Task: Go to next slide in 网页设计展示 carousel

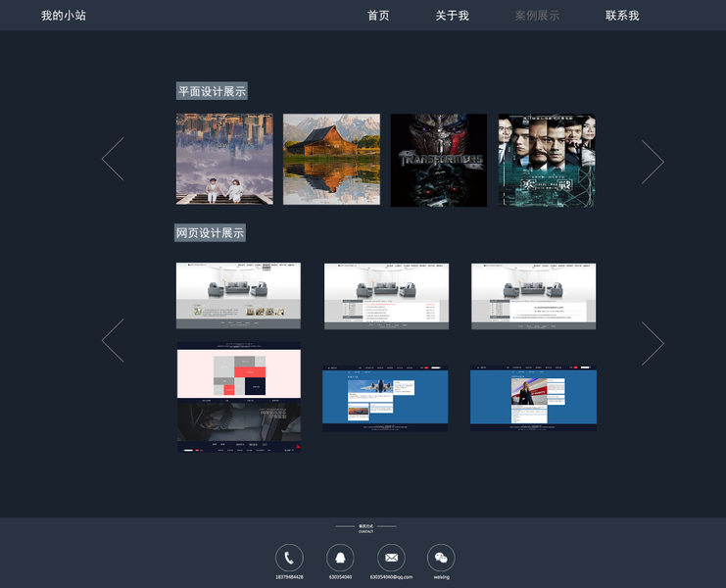Action: pyautogui.click(x=653, y=344)
